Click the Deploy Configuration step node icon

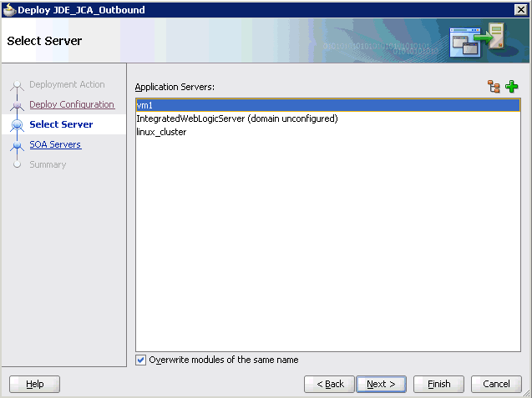[17, 105]
